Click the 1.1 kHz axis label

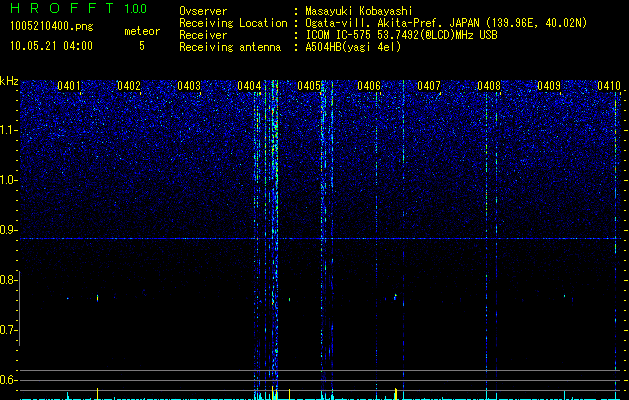pos(8,130)
